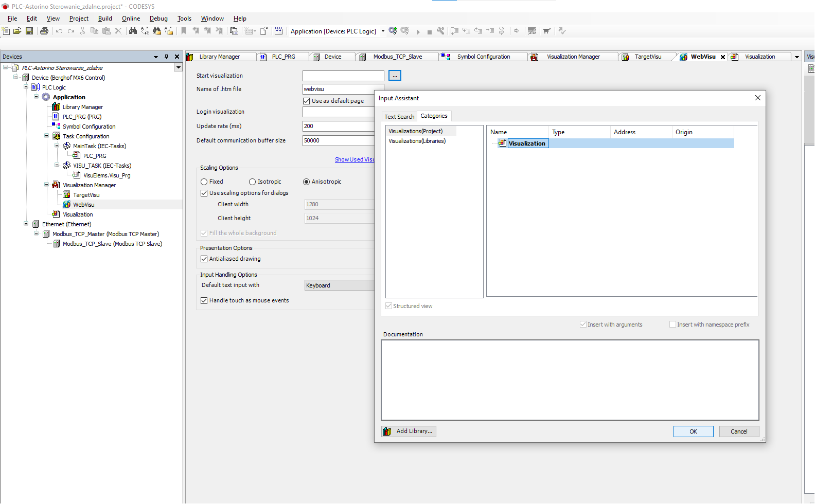The height and width of the screenshot is (504, 815).
Task: Select Visualizations(Project) category
Action: tap(416, 131)
